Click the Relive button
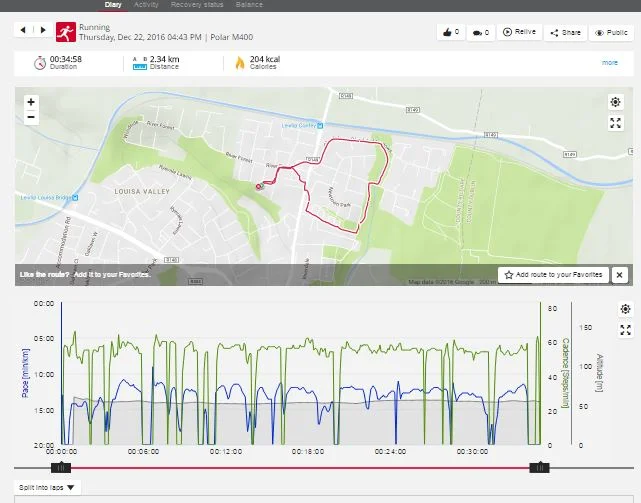The height and width of the screenshot is (503, 641). (x=521, y=32)
